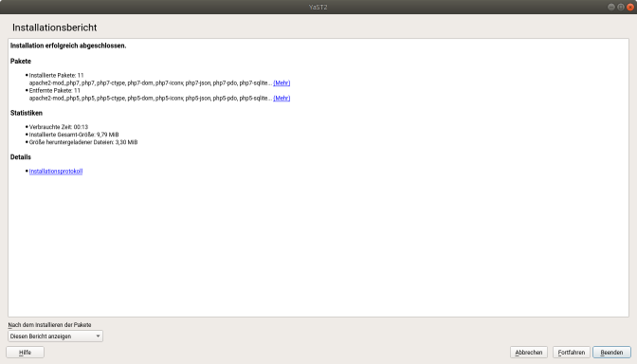Open Mehr link for removed php5 packages
Image resolution: width=637 pixels, height=364 pixels.
[x=282, y=99]
